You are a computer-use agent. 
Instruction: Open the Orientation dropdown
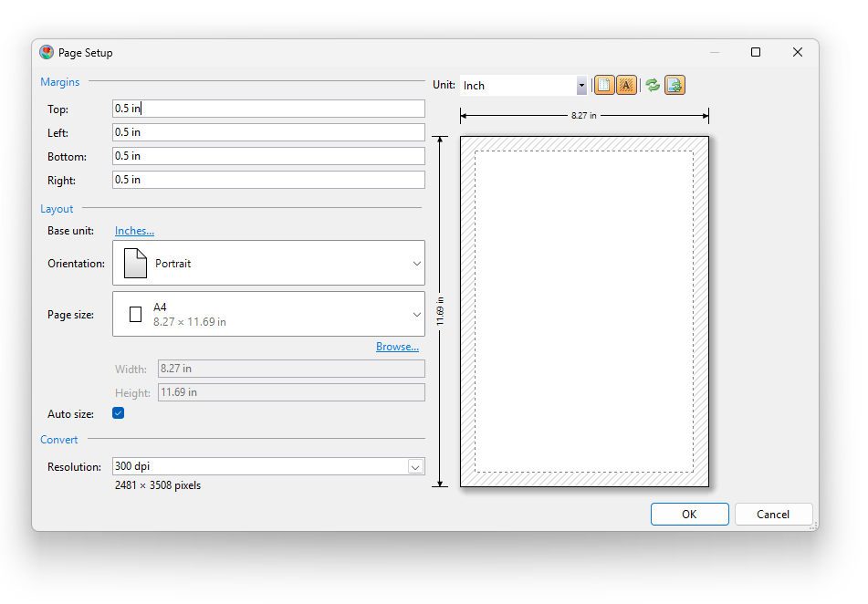click(x=416, y=263)
